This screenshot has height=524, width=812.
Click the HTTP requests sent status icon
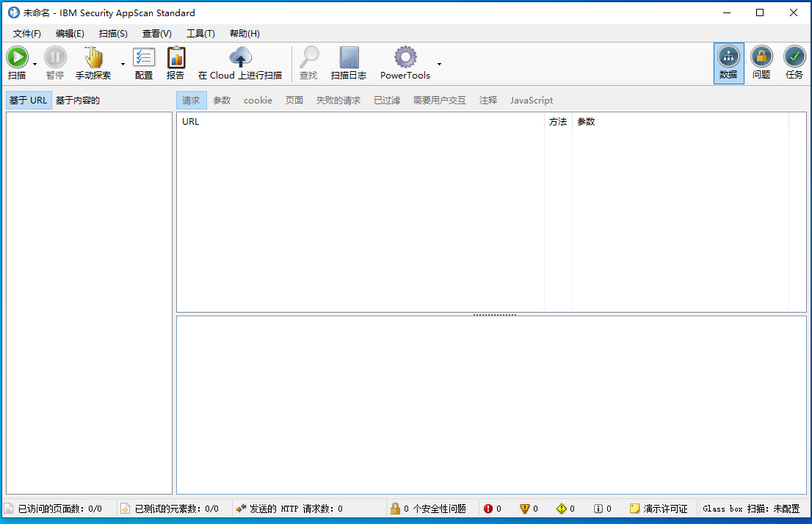tap(241, 509)
